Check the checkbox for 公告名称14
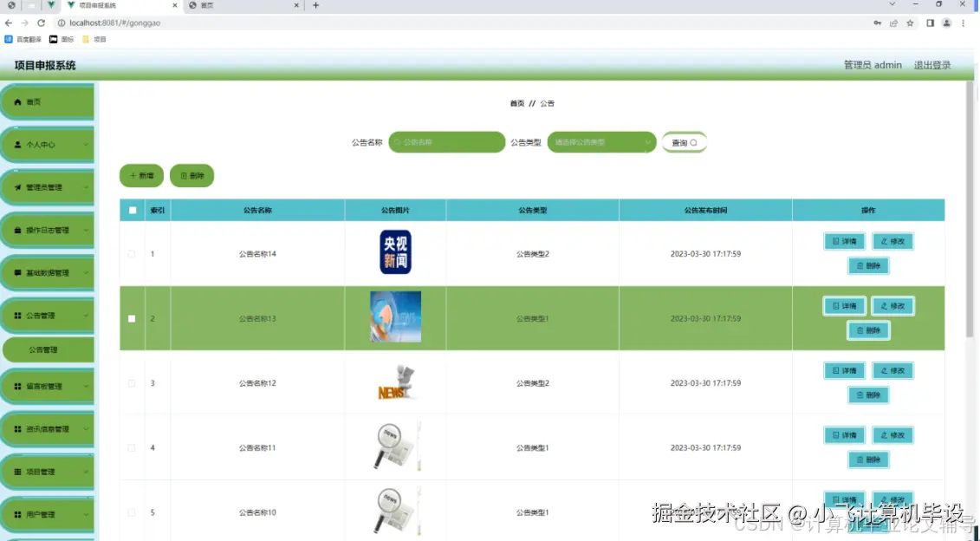The image size is (980, 541). [x=132, y=253]
